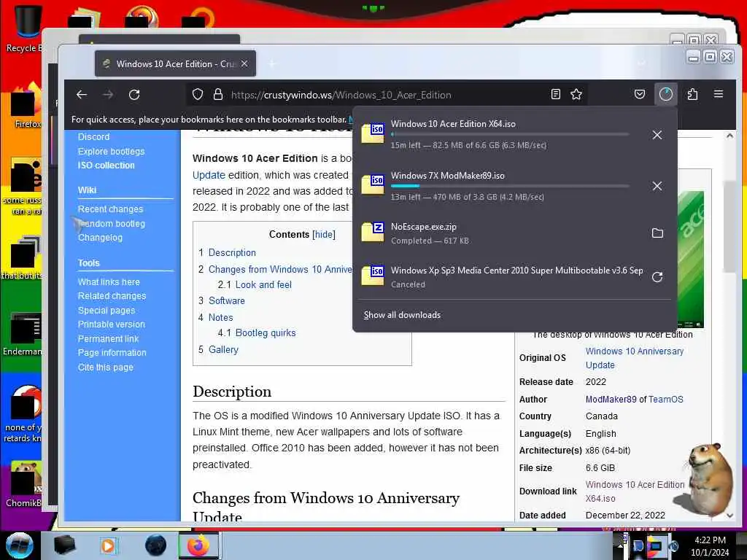Open Page information link
Viewport: 747px width, 560px height.
(x=112, y=353)
